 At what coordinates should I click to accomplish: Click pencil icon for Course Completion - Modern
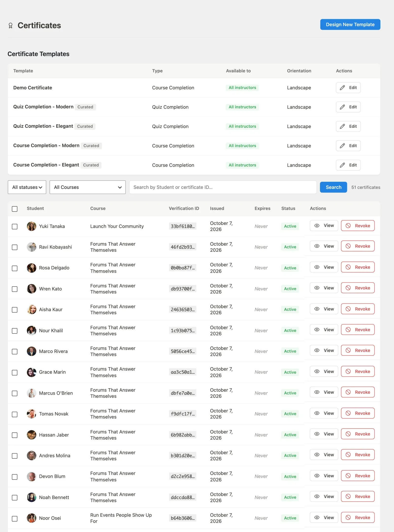342,146
